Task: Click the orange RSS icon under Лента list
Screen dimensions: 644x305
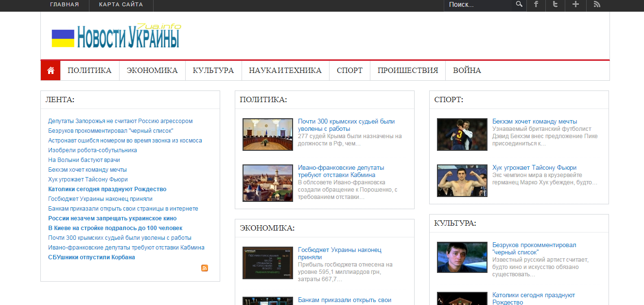Action: tap(205, 268)
